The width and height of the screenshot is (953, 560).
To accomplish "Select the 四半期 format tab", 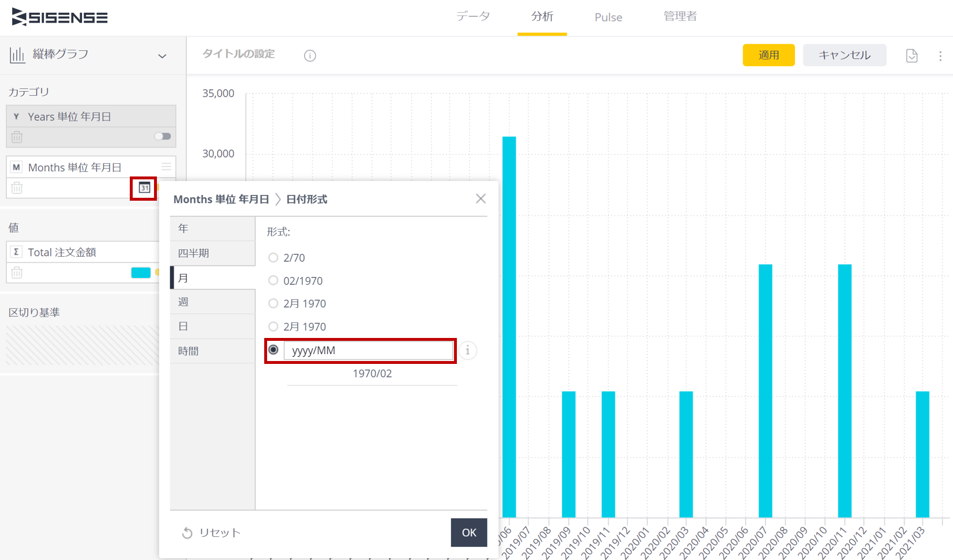I will (212, 253).
